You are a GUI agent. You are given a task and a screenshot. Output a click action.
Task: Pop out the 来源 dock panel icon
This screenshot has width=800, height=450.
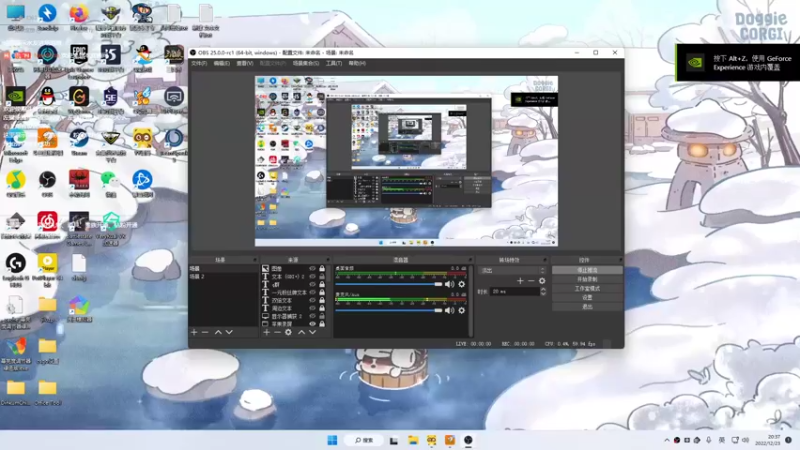328,260
